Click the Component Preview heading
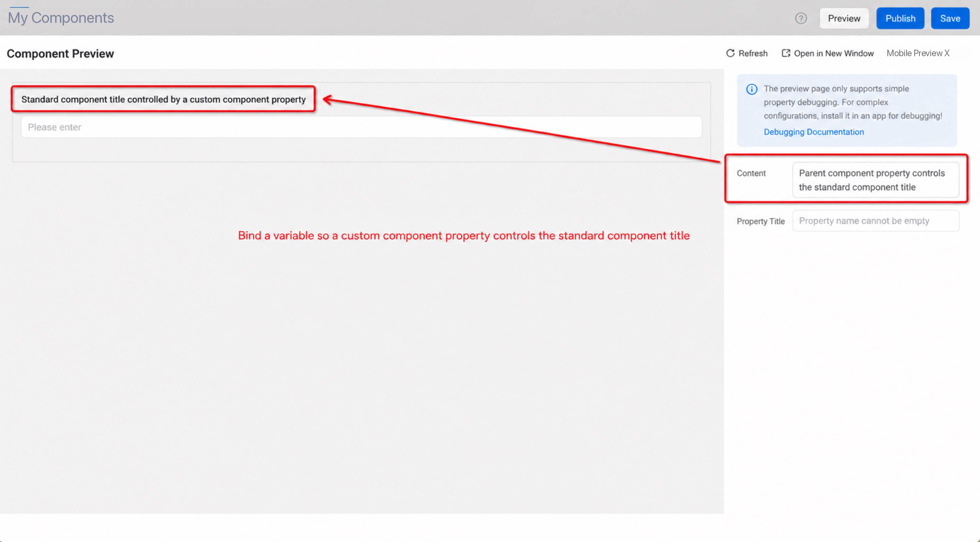Screen dimensions: 980x542 [60, 54]
